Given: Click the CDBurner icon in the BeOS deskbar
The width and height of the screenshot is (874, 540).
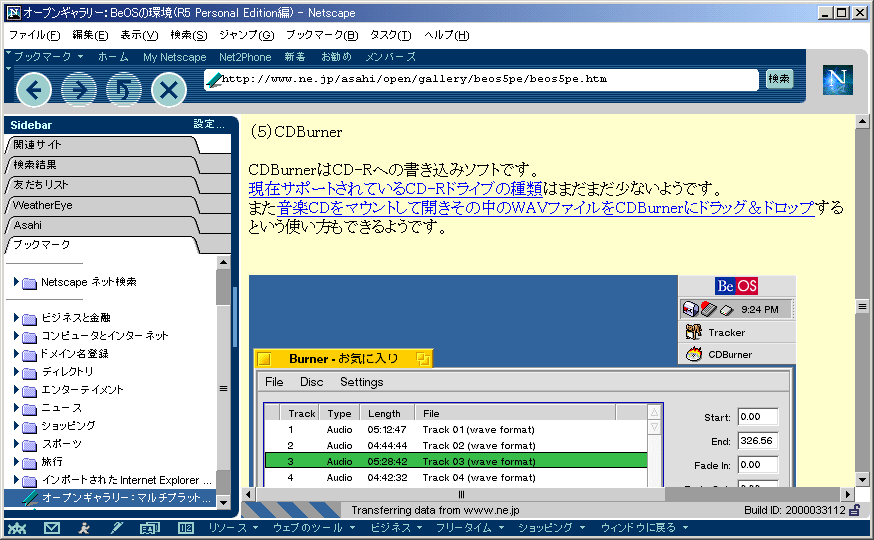Looking at the screenshot, I should (694, 354).
